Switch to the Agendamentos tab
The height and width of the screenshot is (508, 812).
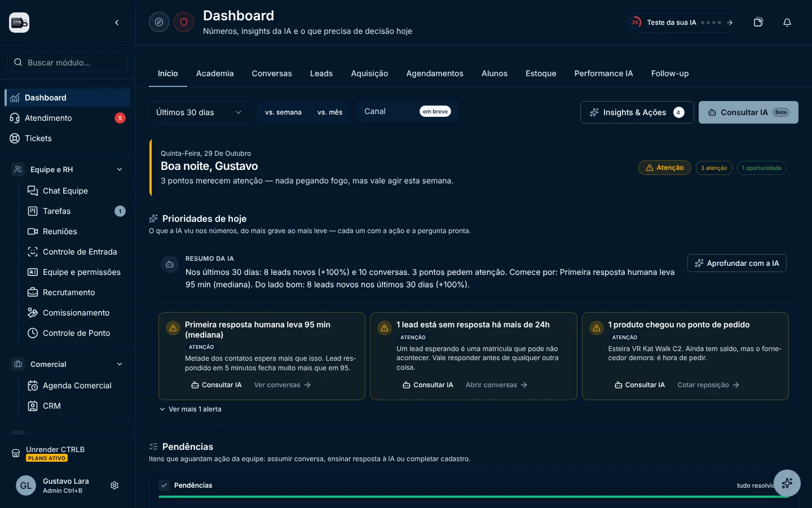point(435,73)
